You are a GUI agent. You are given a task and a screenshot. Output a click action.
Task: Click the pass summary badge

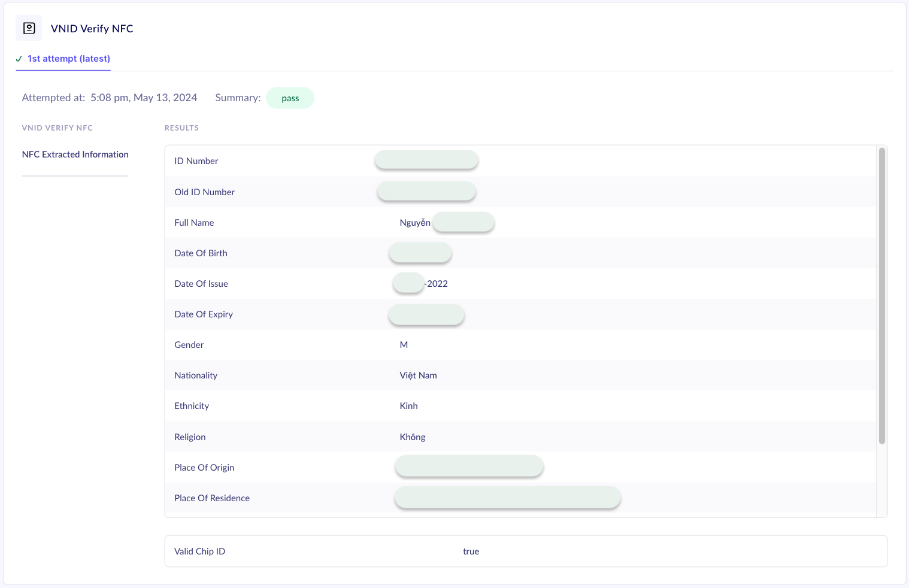click(x=290, y=98)
